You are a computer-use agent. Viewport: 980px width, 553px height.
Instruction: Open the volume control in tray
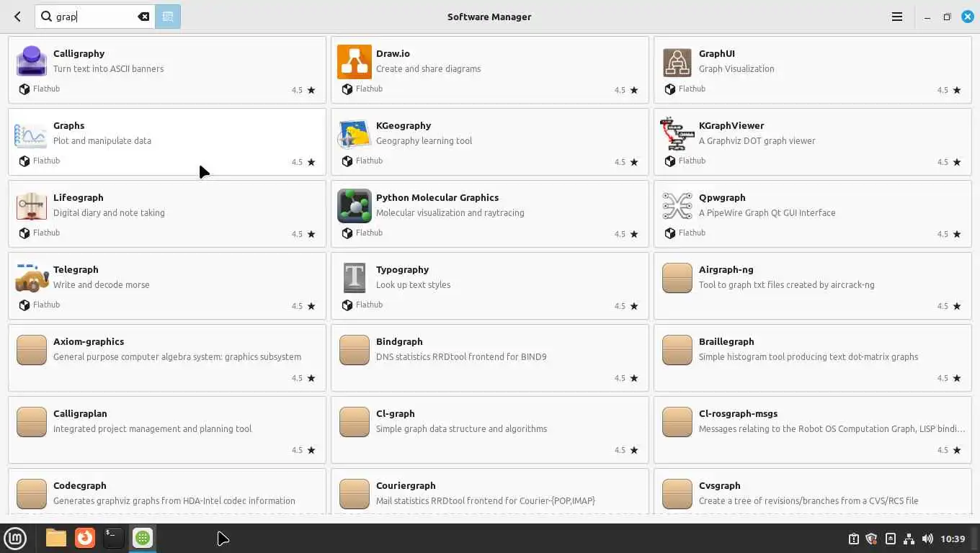click(x=927, y=539)
